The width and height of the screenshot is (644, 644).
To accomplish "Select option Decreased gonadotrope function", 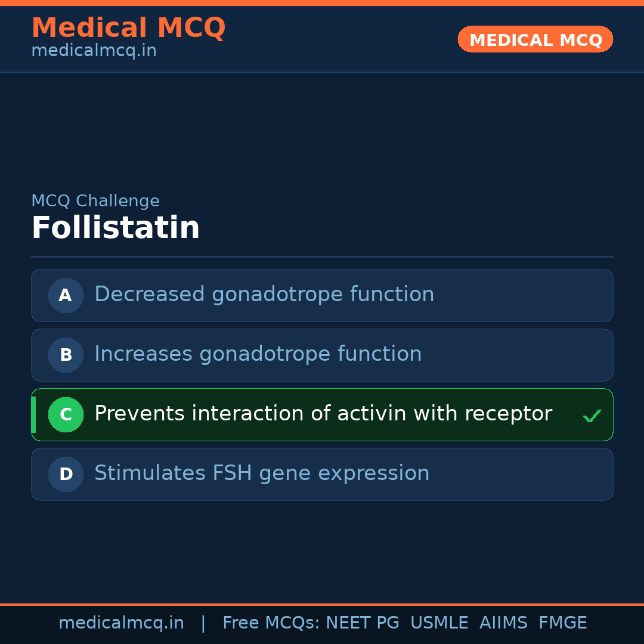I will 264,295.
